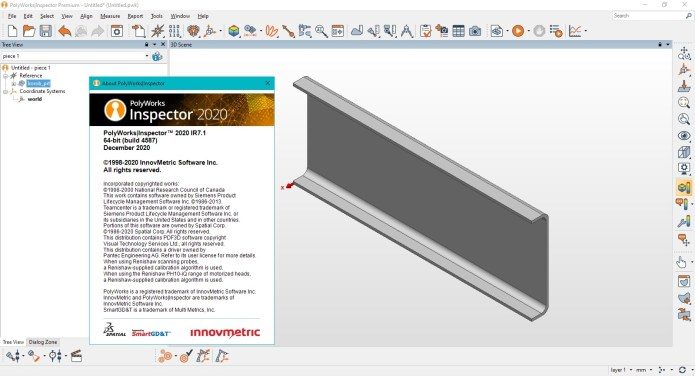Click the measuring caliper rod icon
The image size is (695, 376).
coord(288,31)
